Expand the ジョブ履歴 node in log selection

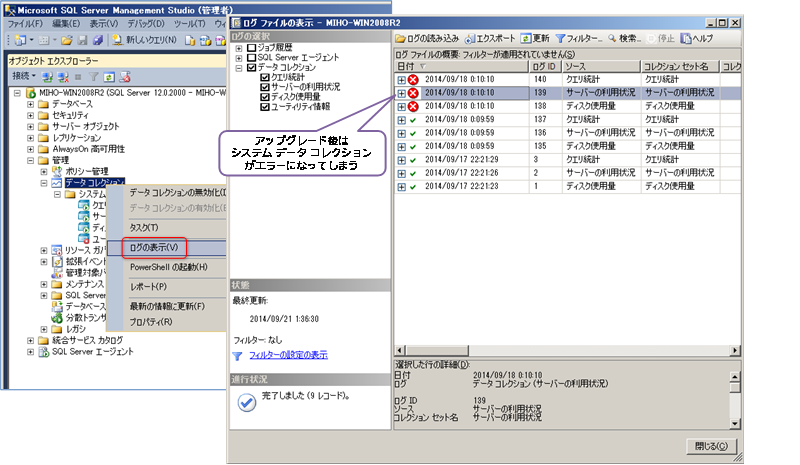[239, 48]
